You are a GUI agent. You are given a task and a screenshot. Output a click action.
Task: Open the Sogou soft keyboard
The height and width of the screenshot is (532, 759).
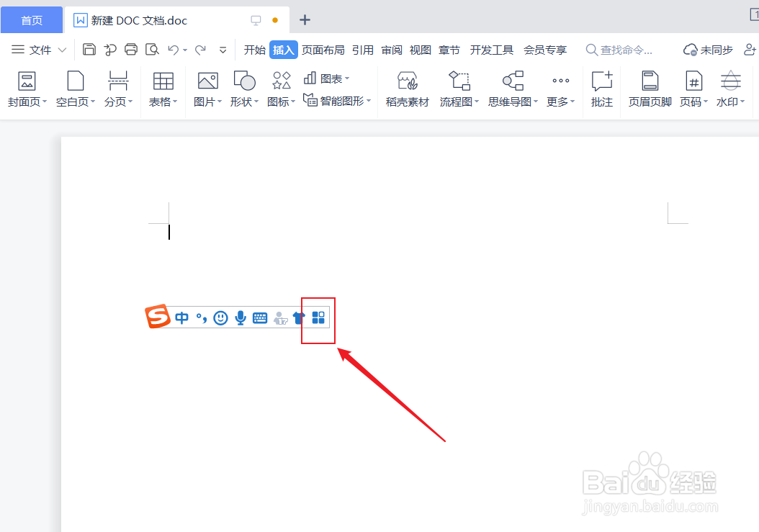click(x=259, y=319)
